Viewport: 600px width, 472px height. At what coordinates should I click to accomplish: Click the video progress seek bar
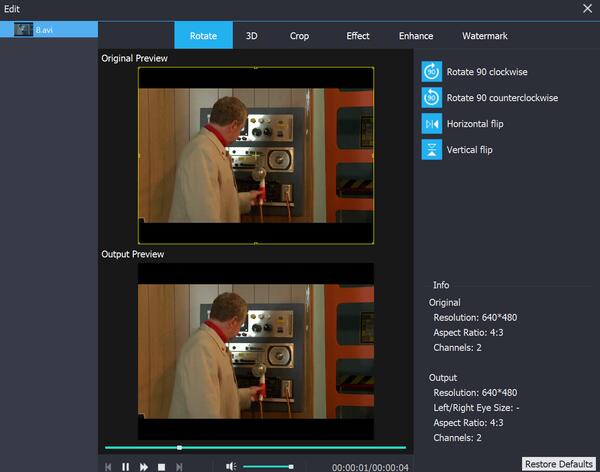tap(255, 447)
